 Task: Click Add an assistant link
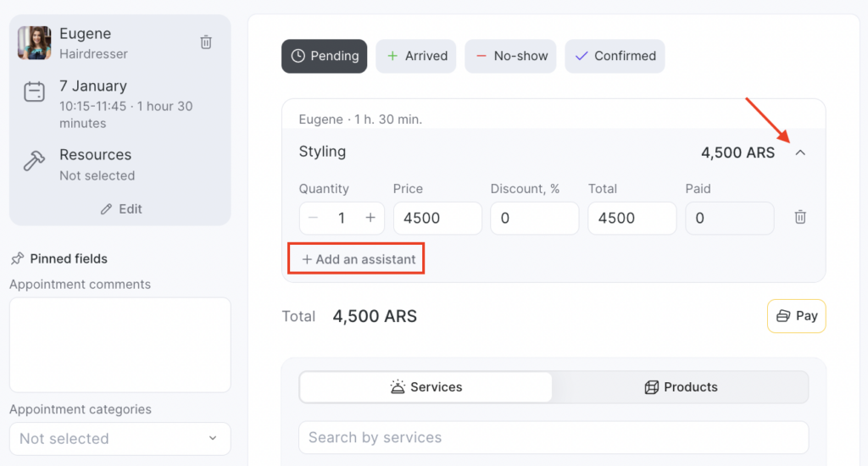[x=357, y=259]
